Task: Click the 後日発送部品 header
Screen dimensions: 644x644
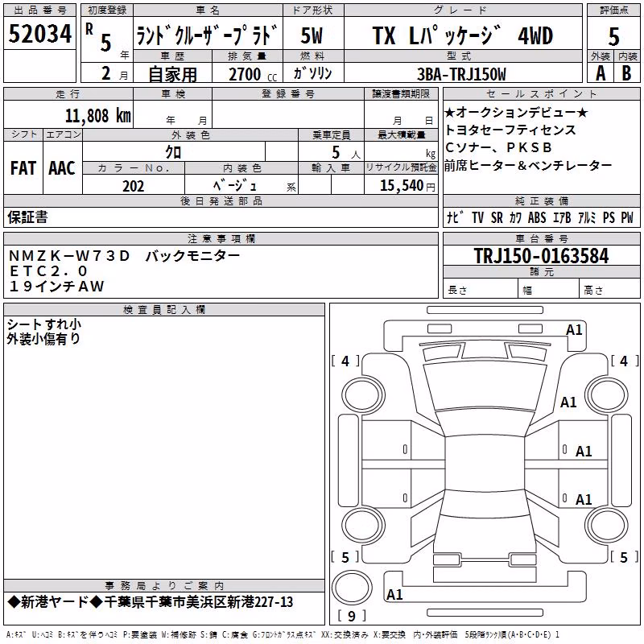Action: [x=221, y=200]
